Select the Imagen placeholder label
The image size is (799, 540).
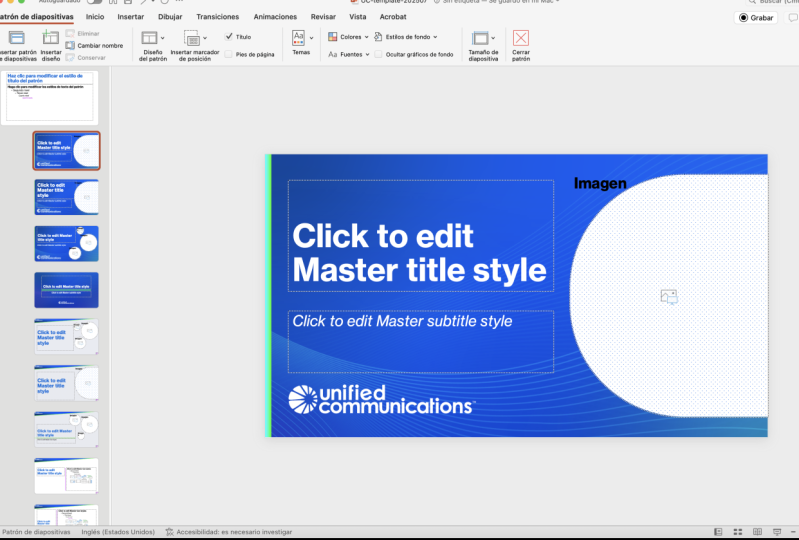point(600,183)
